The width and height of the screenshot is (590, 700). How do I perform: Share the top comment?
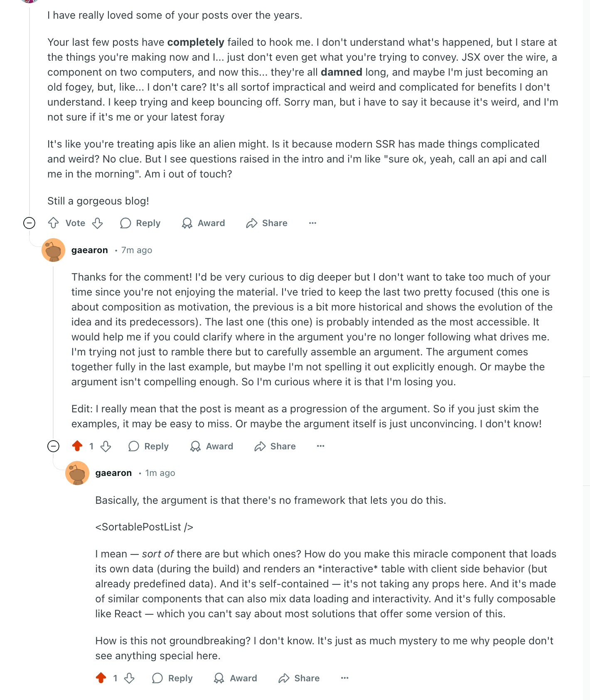tap(267, 223)
